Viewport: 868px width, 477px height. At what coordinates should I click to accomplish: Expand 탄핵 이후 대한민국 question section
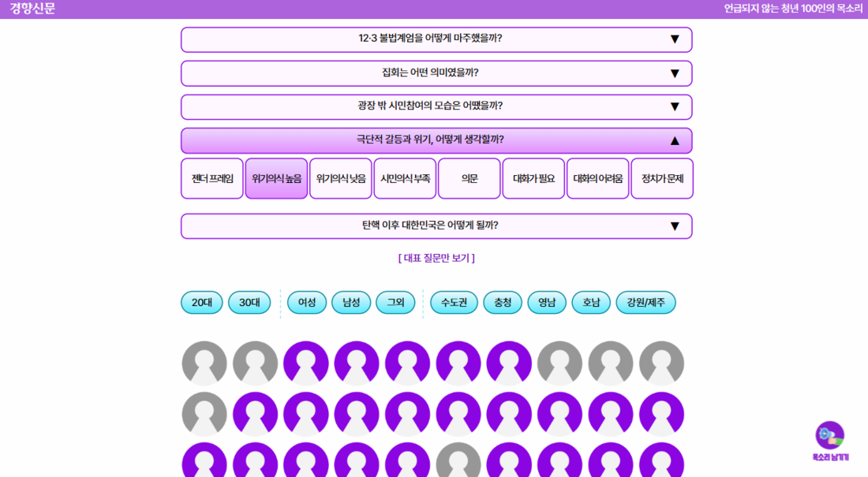437,226
